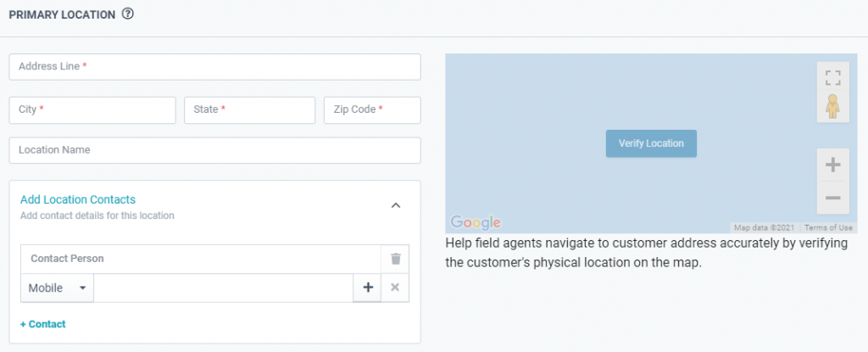Remove the mobile number row with X
Image resolution: width=868 pixels, height=352 pixels.
395,288
